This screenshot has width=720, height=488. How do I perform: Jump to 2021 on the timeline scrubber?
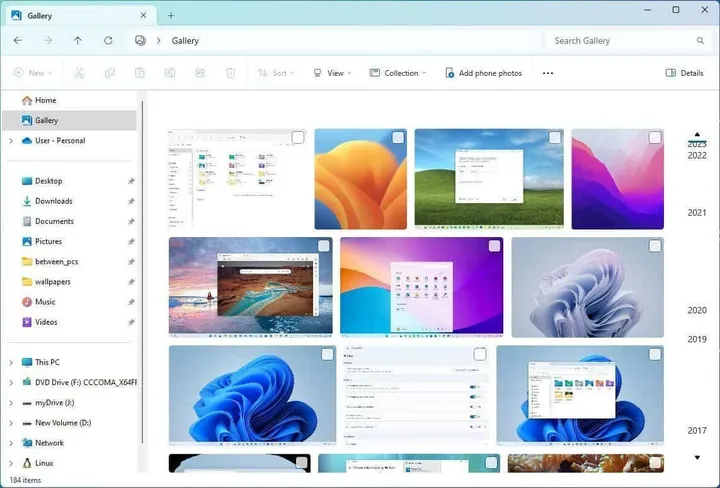click(697, 212)
